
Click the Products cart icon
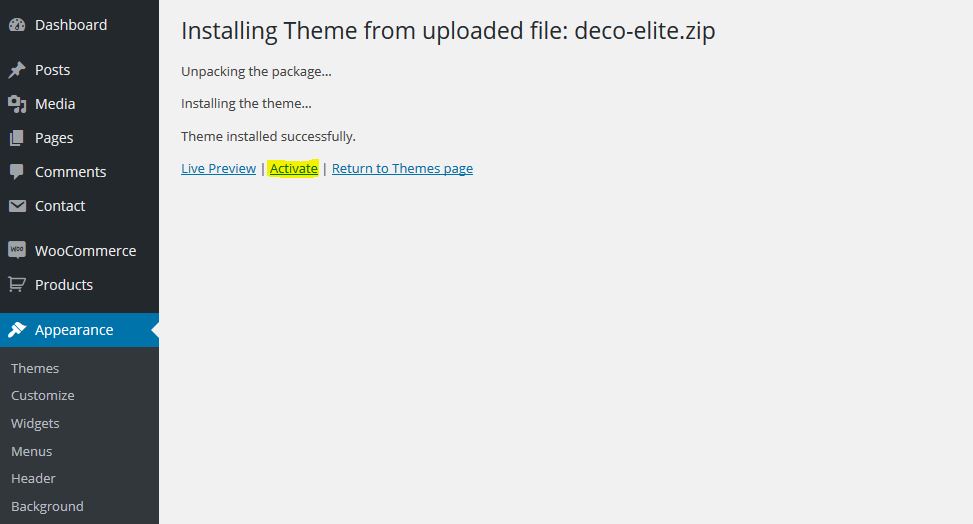tap(17, 284)
